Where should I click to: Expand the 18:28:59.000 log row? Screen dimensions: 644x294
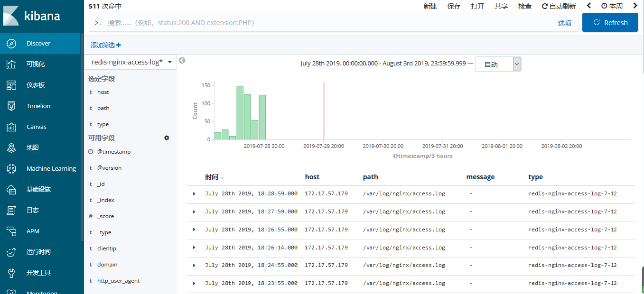tap(194, 194)
